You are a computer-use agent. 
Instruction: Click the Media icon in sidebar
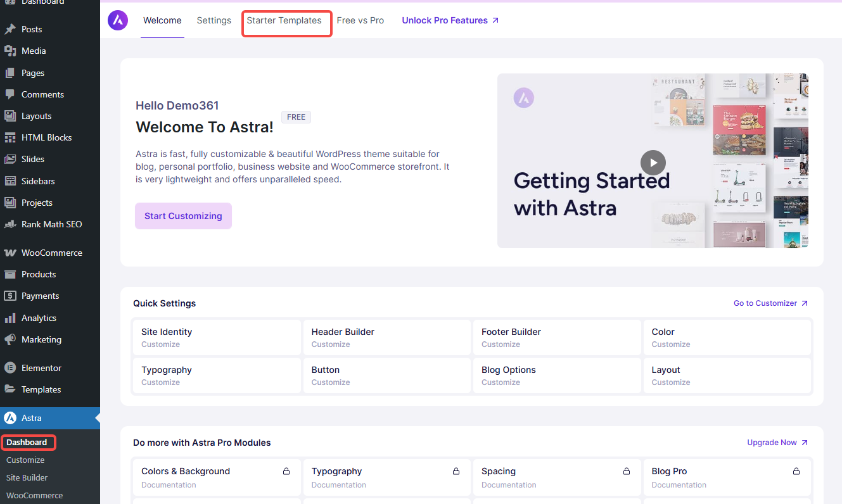10,51
